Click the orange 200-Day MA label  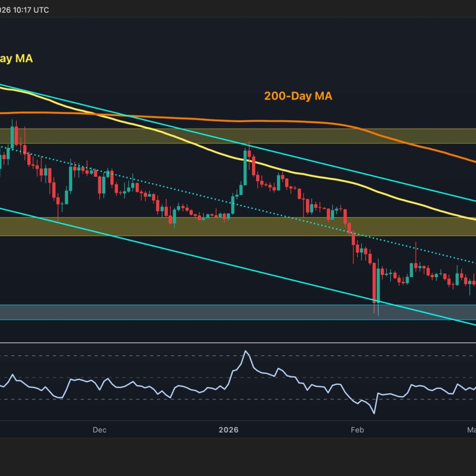pyautogui.click(x=298, y=96)
